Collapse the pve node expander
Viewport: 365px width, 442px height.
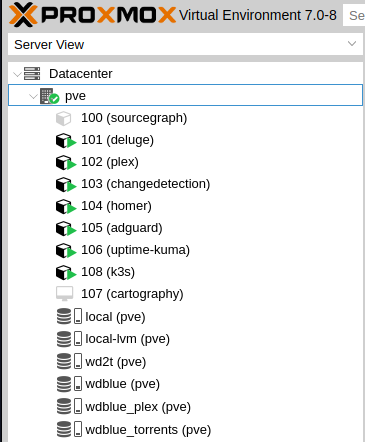tap(33, 96)
